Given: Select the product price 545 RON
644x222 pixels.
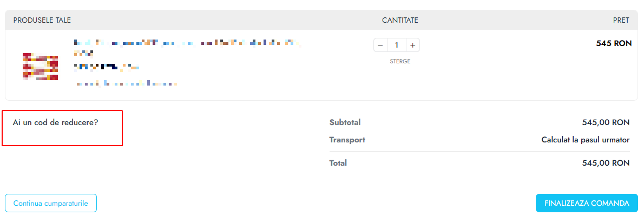Looking at the screenshot, I should pyautogui.click(x=614, y=43).
